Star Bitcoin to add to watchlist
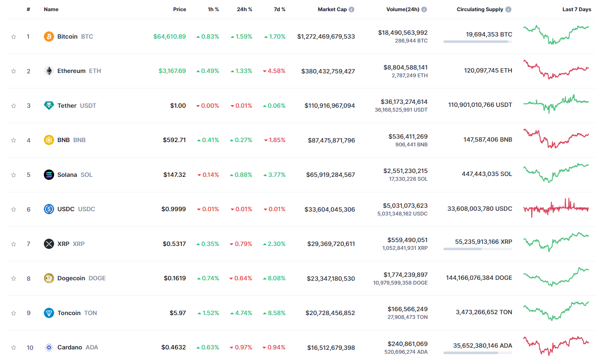Viewport: 605px width, 364px height. click(14, 36)
